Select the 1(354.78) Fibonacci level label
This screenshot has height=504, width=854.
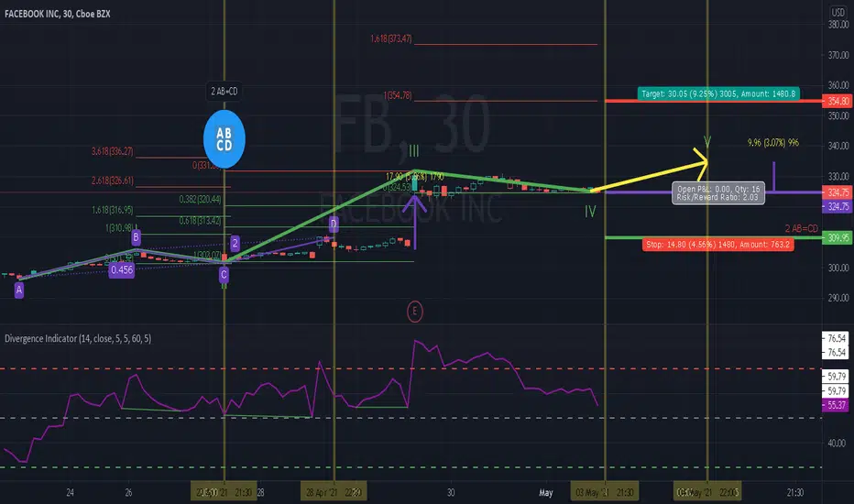(x=398, y=95)
